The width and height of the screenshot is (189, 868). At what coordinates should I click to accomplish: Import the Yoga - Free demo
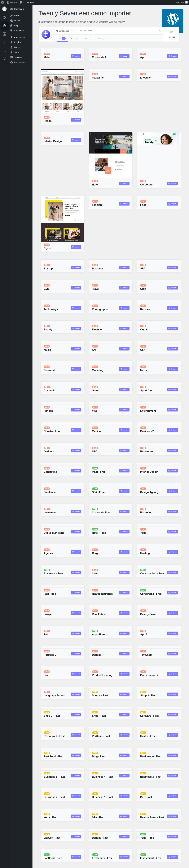pyautogui.click(x=172, y=837)
